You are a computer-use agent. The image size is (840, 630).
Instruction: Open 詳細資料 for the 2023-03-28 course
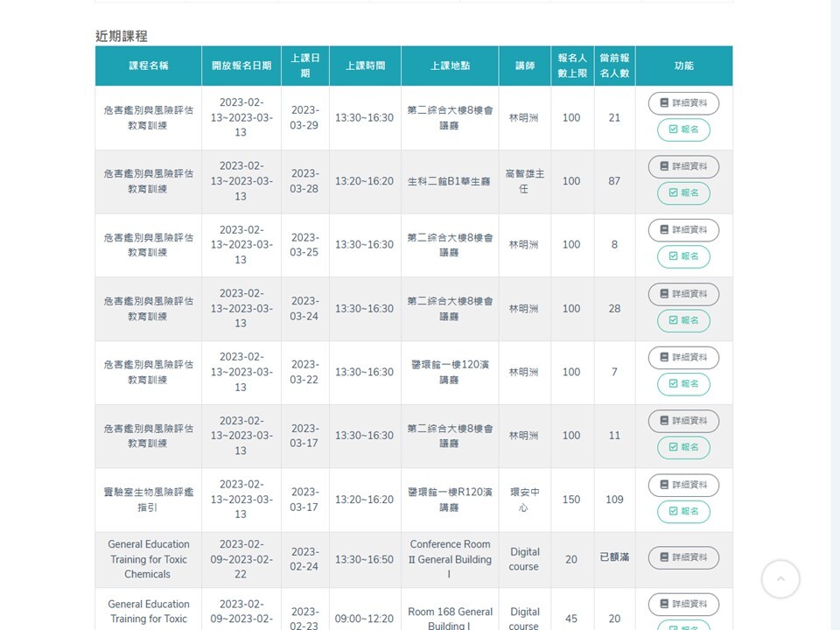683,166
